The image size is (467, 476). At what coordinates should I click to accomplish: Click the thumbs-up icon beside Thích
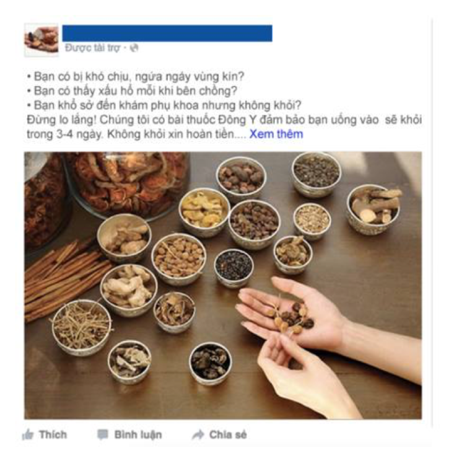28,435
